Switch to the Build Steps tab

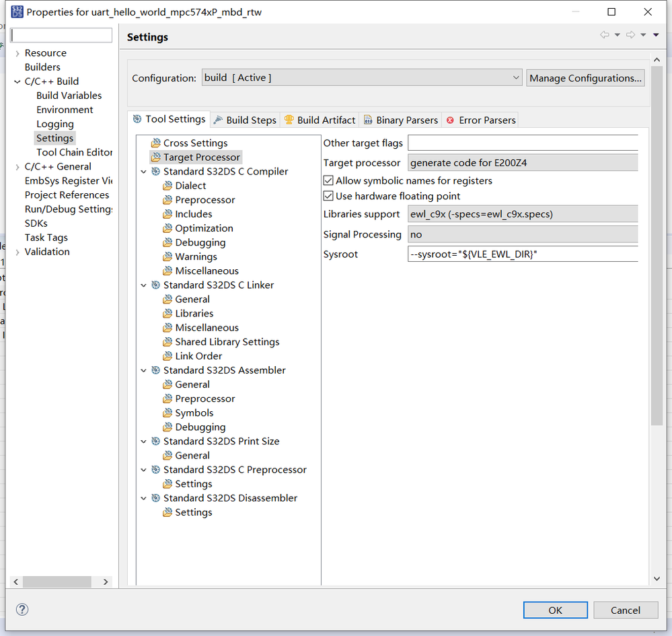coord(245,120)
